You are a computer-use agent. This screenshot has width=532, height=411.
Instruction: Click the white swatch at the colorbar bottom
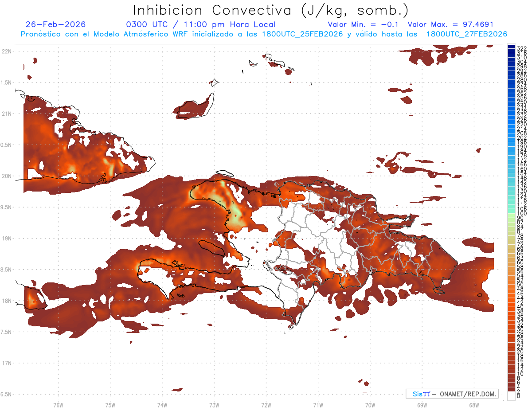(x=511, y=396)
